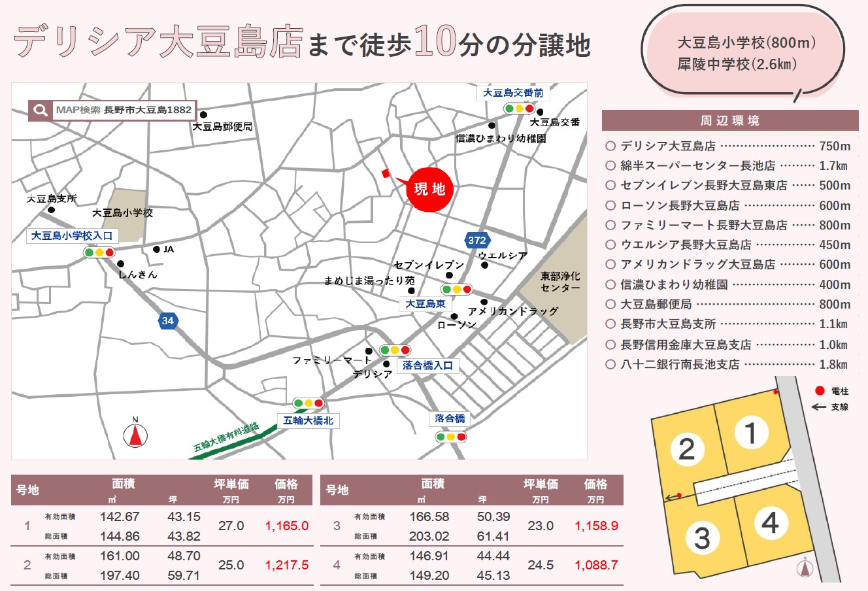This screenshot has height=591, width=868.
Task: Click the セブンイレブン長野大豆島東店 row
Action: [x=729, y=185]
